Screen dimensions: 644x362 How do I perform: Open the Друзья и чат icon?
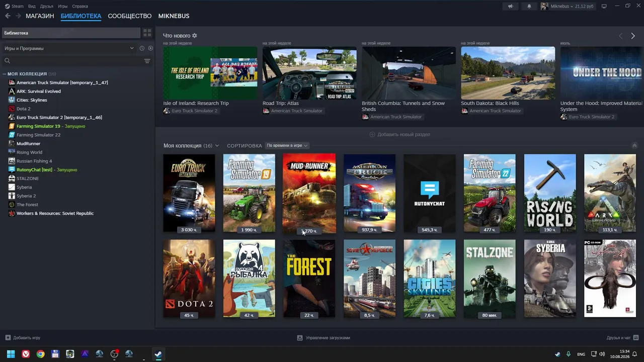tap(636, 338)
